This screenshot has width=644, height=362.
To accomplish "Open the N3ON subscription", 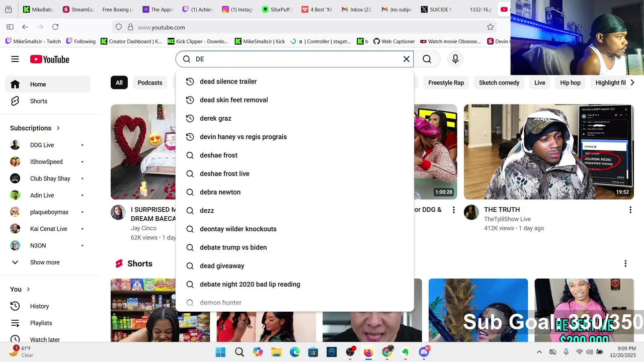I will point(48,245).
